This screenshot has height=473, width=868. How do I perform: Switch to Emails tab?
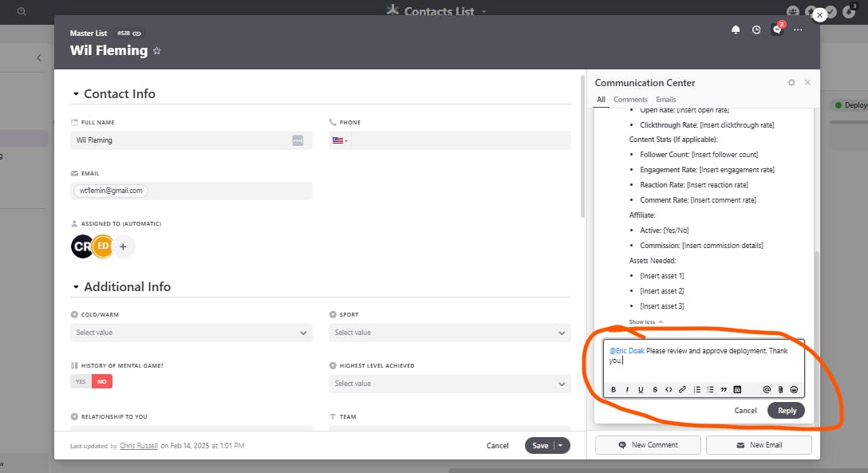666,100
